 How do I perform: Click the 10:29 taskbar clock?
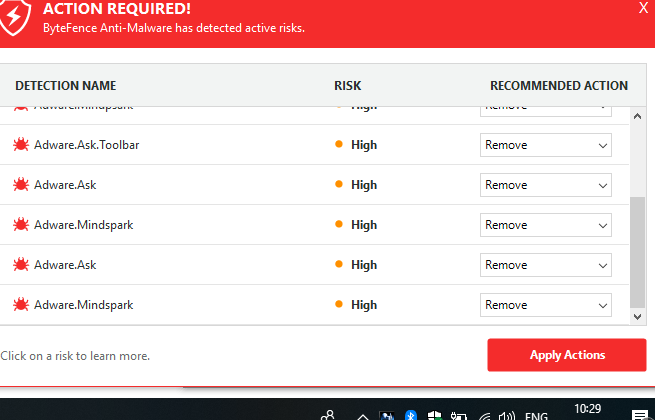(587, 409)
